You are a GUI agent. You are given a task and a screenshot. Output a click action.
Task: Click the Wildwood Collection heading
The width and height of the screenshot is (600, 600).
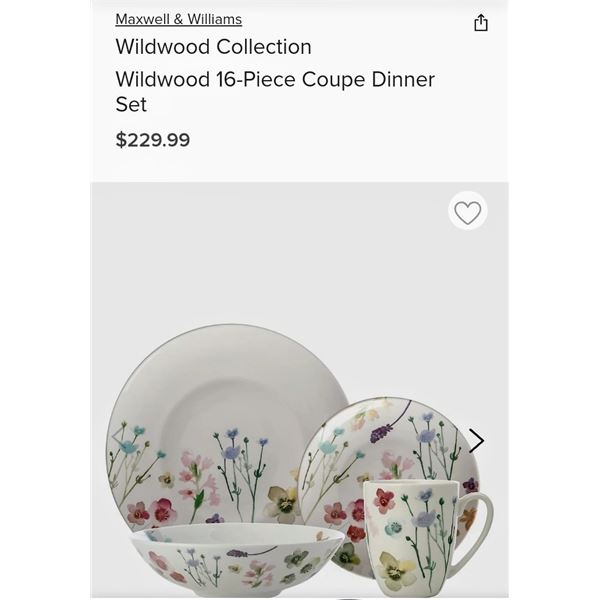click(213, 47)
